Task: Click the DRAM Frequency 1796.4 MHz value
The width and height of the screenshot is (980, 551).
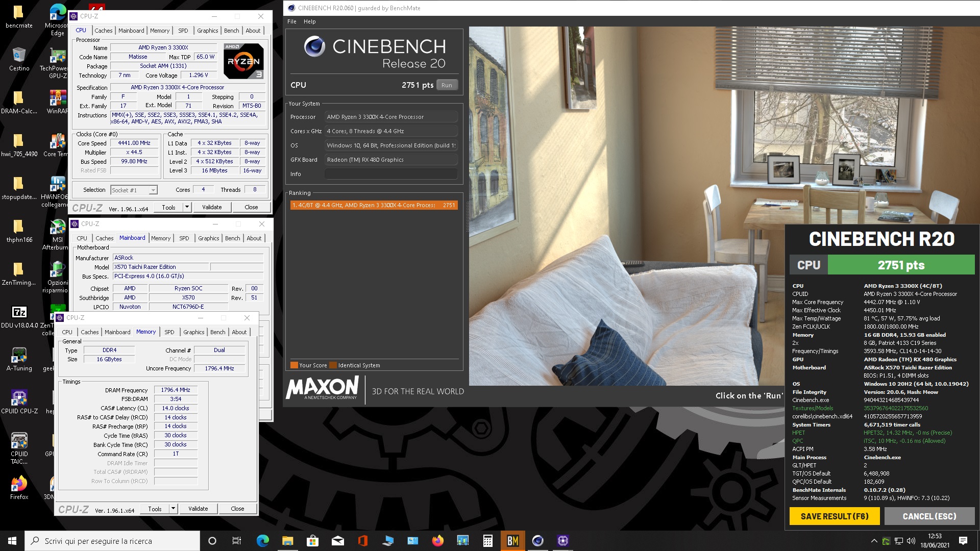Action: pos(176,390)
